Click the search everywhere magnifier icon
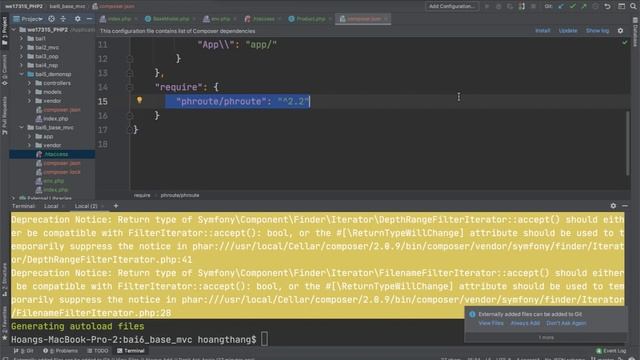The width and height of the screenshot is (640, 360). coord(633,6)
